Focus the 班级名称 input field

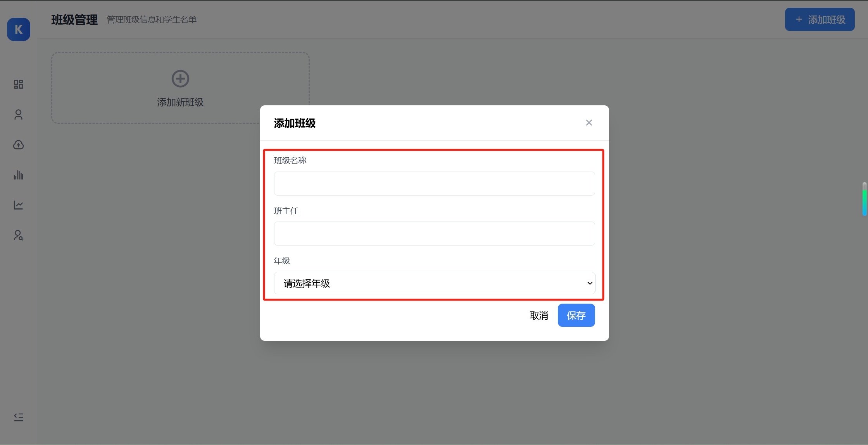point(434,184)
